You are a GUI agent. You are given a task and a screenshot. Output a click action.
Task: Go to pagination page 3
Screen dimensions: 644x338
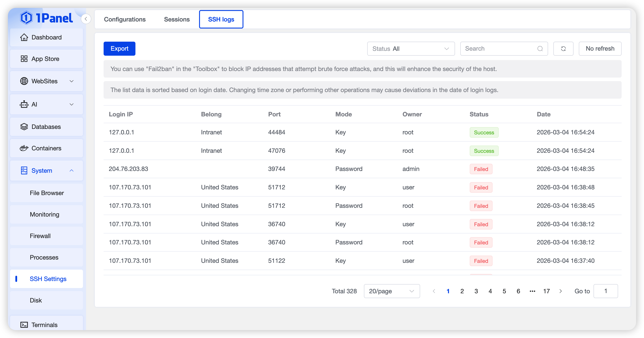click(x=476, y=291)
